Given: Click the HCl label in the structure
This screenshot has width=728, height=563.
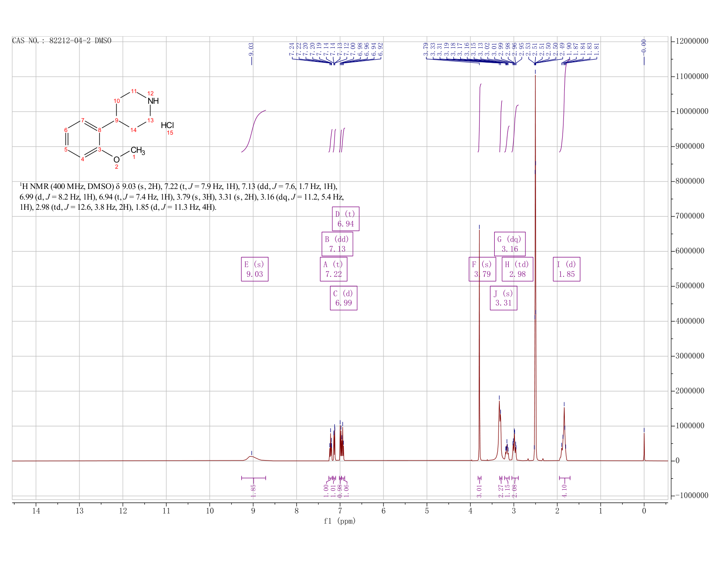Looking at the screenshot, I should click(x=168, y=125).
